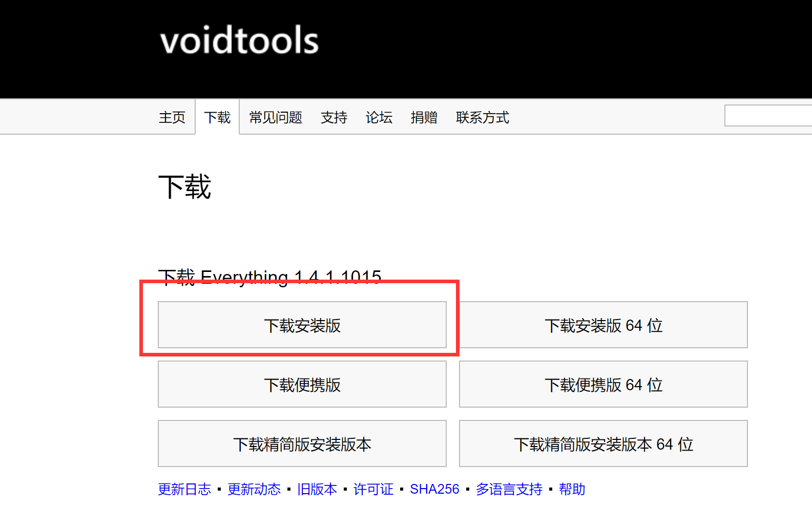Viewport: 812px width, 507px height.
Task: Open the 论坛 navigation link
Action: click(379, 117)
